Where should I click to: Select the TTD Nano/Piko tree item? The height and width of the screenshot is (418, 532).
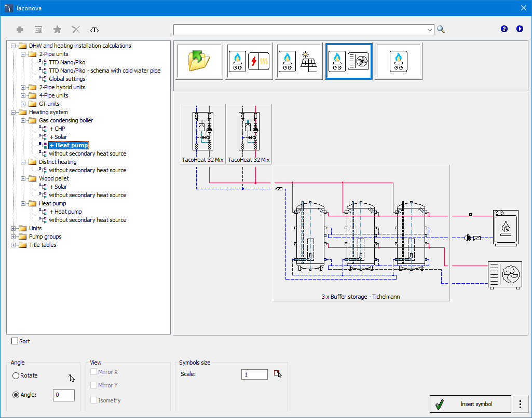coord(67,62)
